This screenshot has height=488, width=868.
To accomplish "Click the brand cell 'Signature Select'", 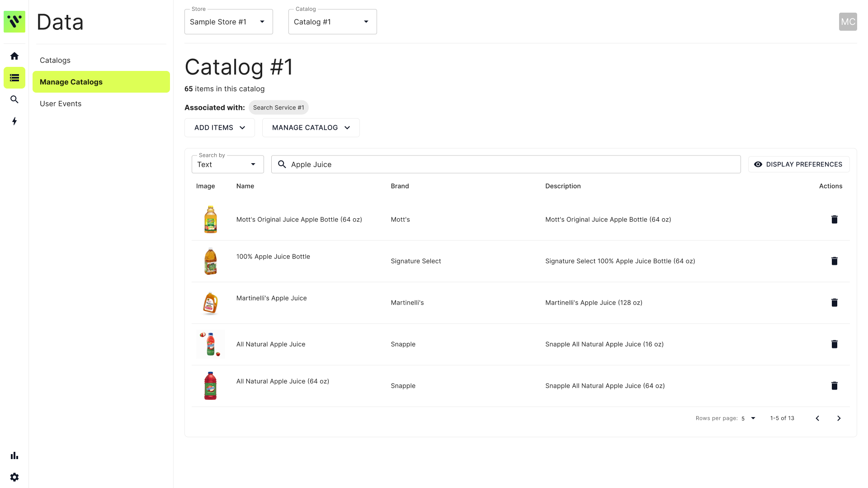I will coord(415,261).
